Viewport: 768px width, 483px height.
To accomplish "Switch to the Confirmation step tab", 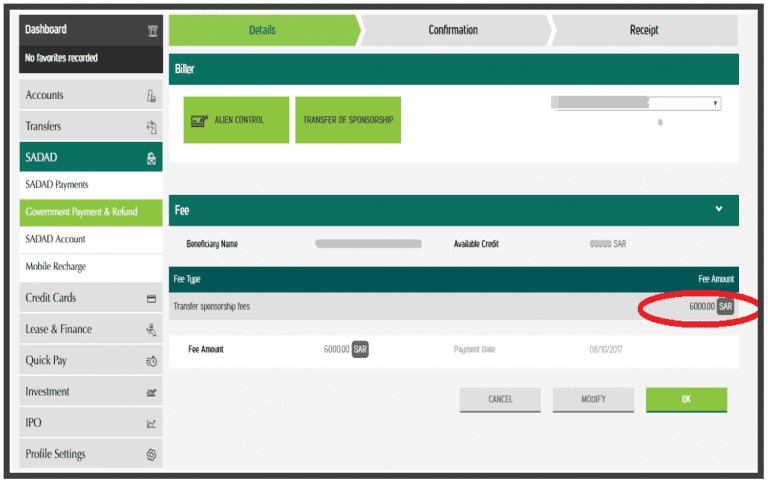I will click(453, 30).
